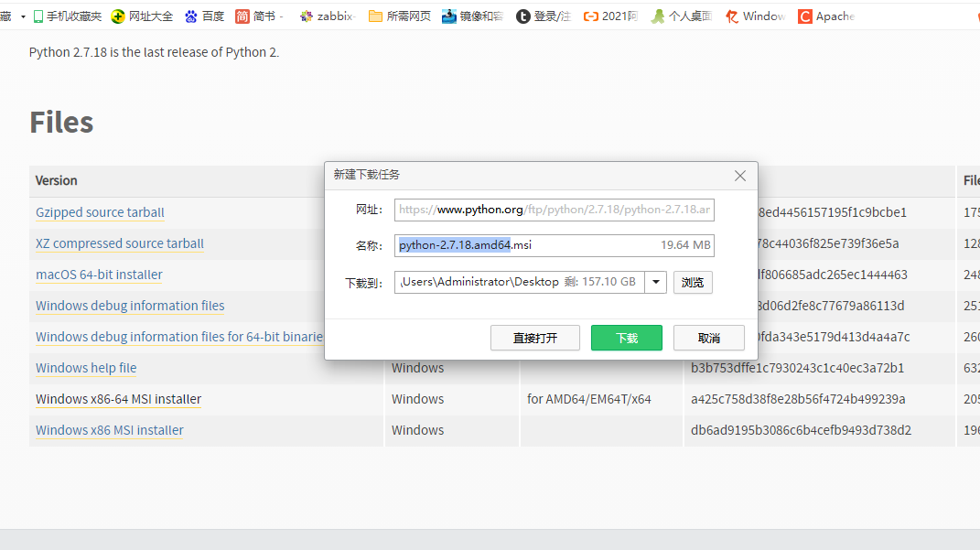Click the db6ad9195b3086c6b4cefb9493d738d2 checksum
Image resolution: width=980 pixels, height=550 pixels.
801,431
